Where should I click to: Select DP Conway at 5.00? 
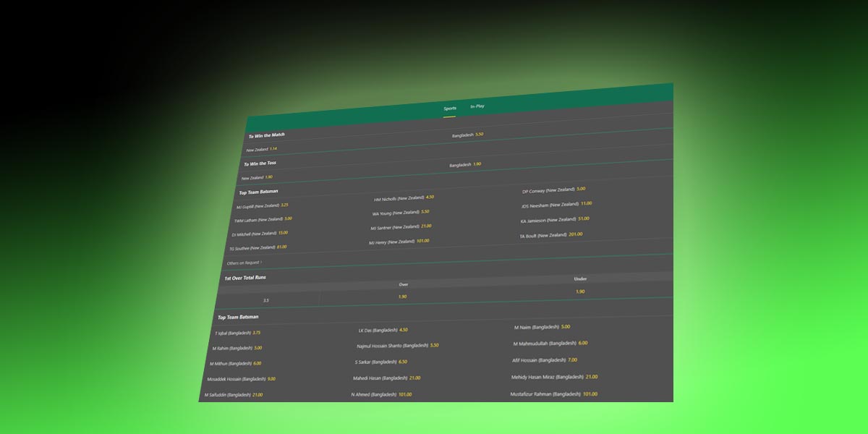tap(554, 190)
